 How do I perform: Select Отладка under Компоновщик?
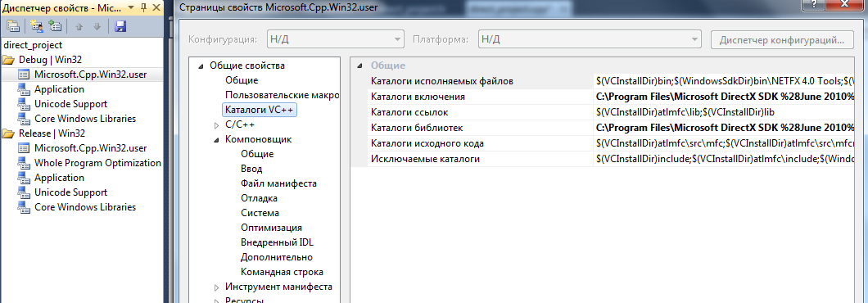(259, 198)
